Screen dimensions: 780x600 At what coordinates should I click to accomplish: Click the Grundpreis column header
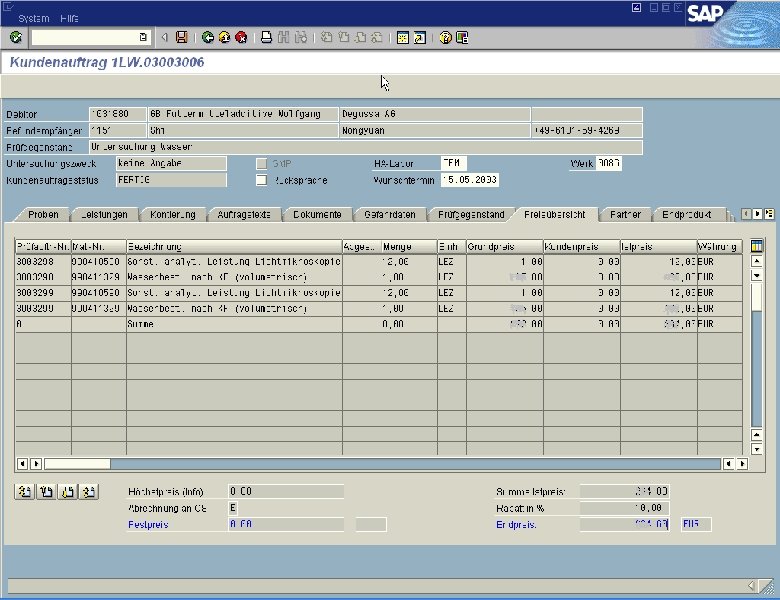click(x=504, y=246)
